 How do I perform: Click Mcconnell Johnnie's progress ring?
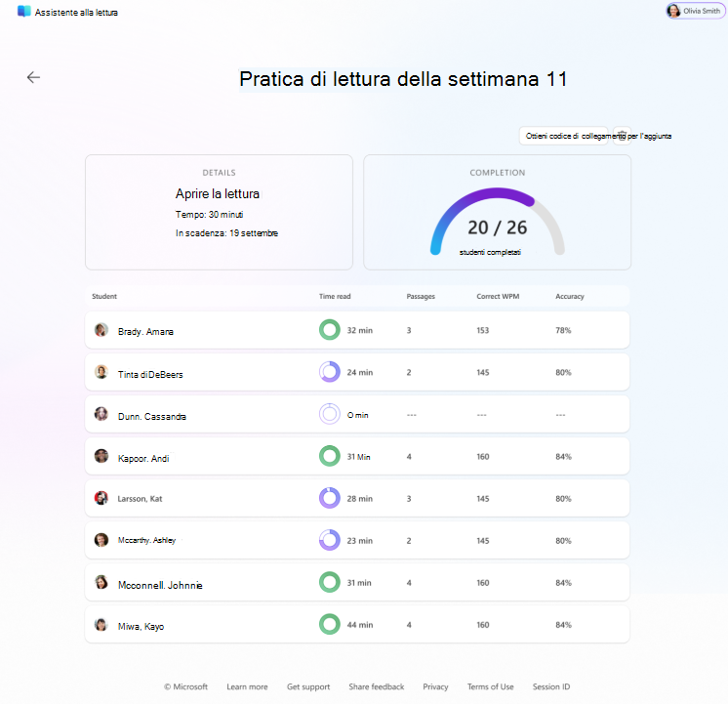(330, 582)
